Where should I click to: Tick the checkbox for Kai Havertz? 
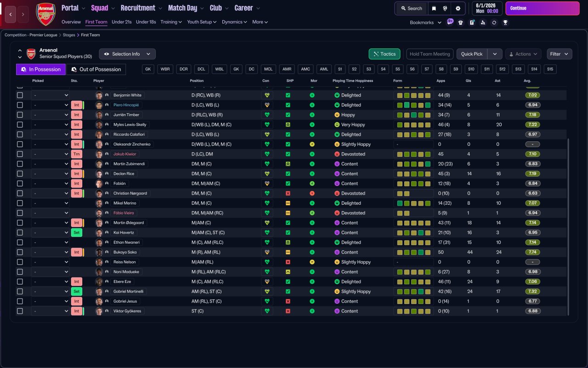[20, 233]
